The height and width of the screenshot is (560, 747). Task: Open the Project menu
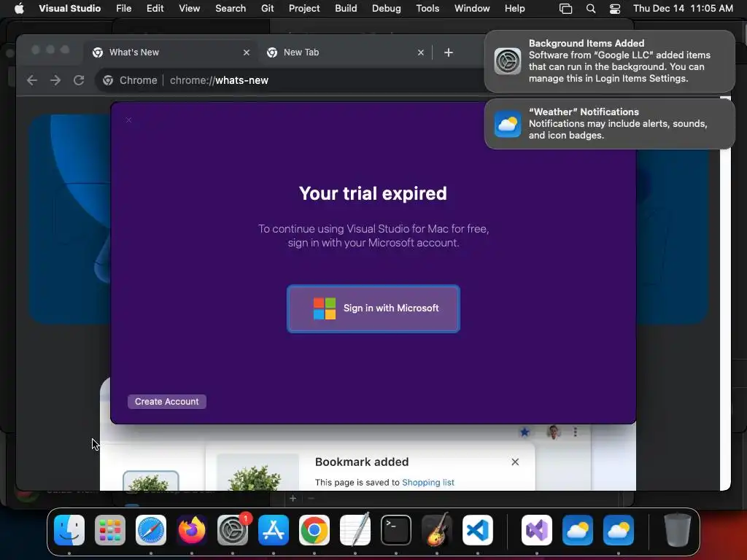coord(304,8)
